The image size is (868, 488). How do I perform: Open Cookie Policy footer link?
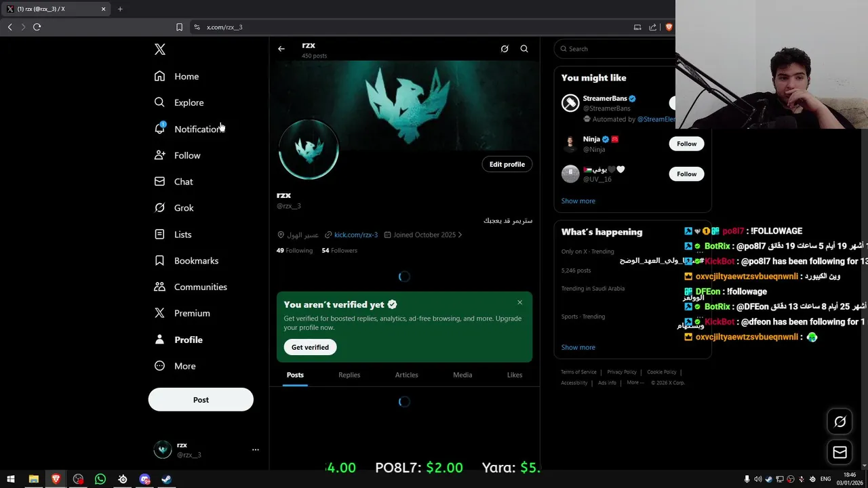pyautogui.click(x=662, y=372)
